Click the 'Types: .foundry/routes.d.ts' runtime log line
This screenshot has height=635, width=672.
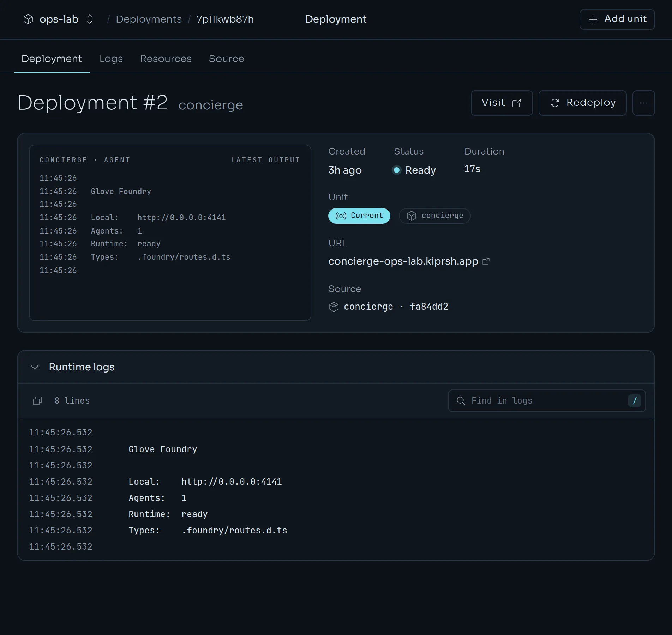[x=208, y=530]
